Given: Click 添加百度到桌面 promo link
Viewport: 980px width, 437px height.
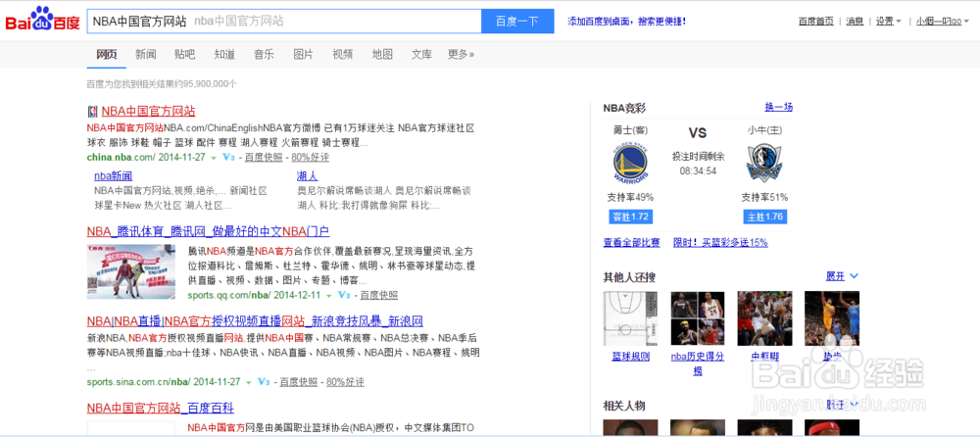Looking at the screenshot, I should point(626,22).
